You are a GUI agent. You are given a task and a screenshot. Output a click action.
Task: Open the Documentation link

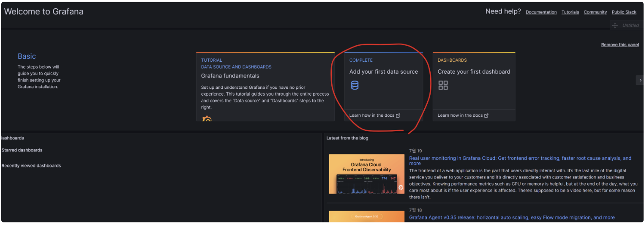click(x=541, y=12)
